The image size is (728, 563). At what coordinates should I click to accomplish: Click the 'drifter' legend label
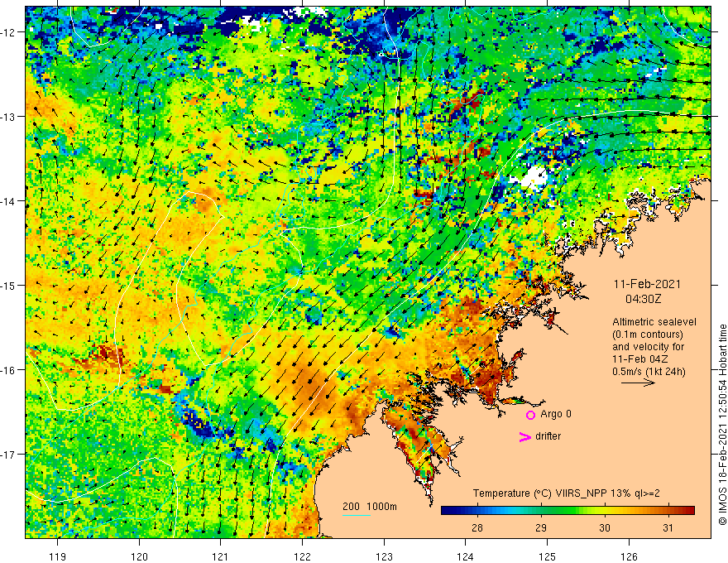[x=548, y=436]
